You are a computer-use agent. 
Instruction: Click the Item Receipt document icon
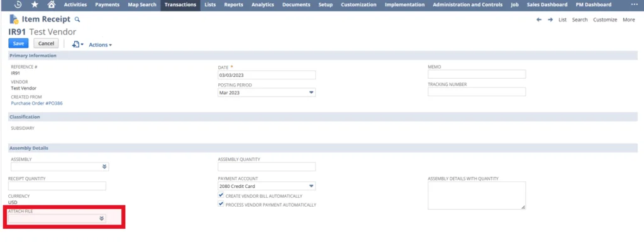point(14,19)
